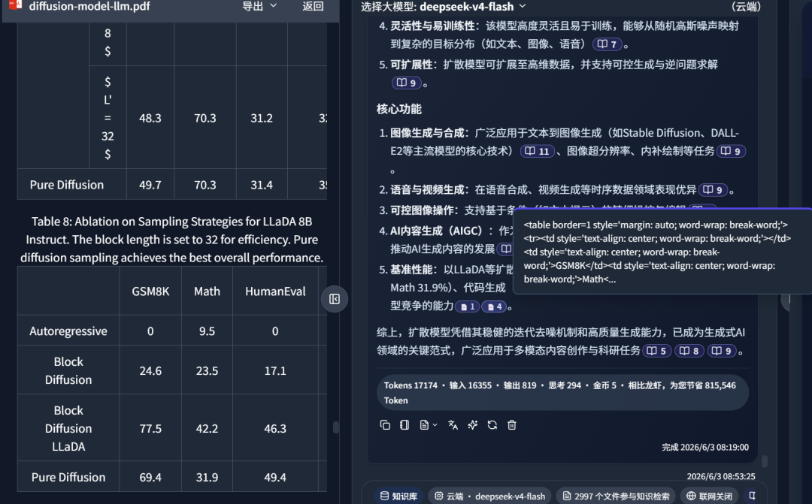The image size is (812, 504).
Task: Open file reference badge 4 in 基准性能
Action: click(x=494, y=306)
